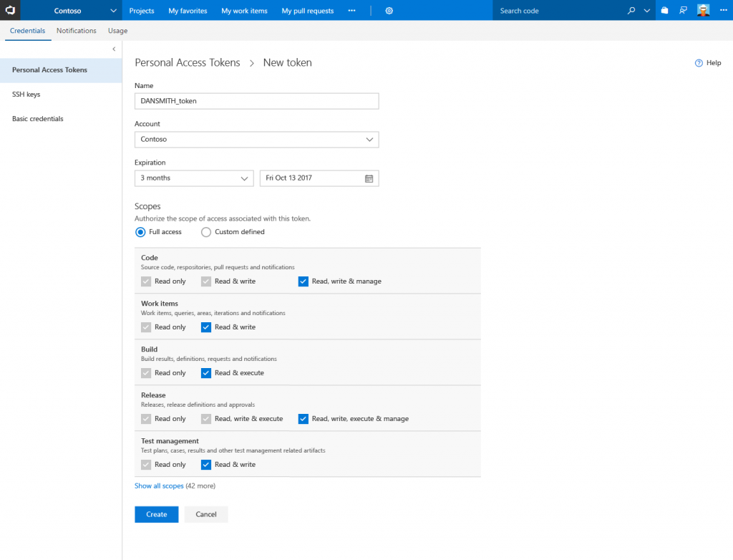Toggle Build Read & execute checkbox

pyautogui.click(x=206, y=373)
